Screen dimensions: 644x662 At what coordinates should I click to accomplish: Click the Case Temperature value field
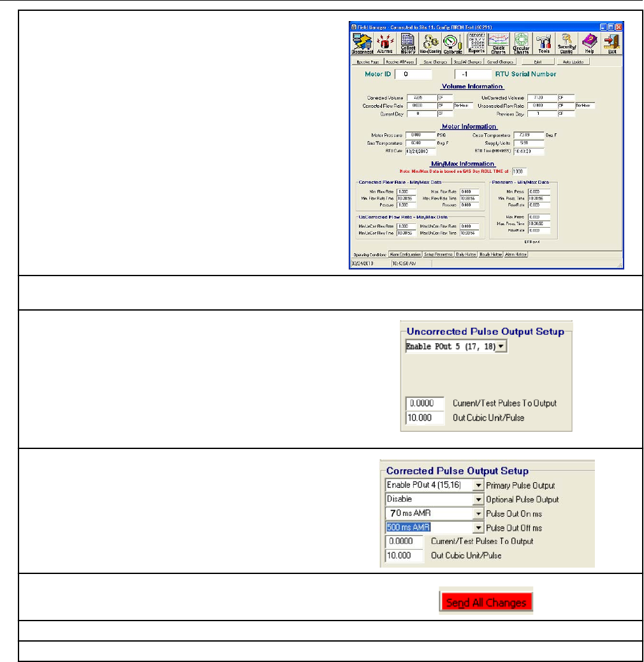[x=529, y=135]
